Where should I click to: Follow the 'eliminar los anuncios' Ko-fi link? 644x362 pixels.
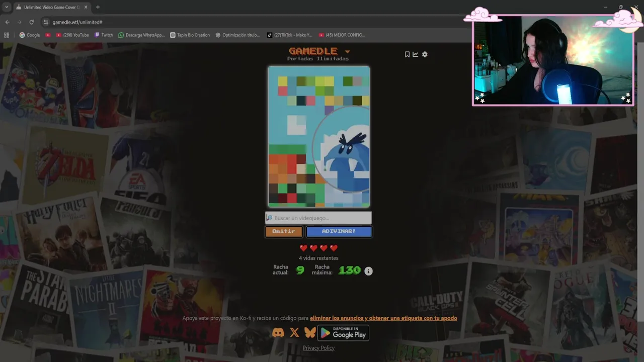pyautogui.click(x=383, y=318)
